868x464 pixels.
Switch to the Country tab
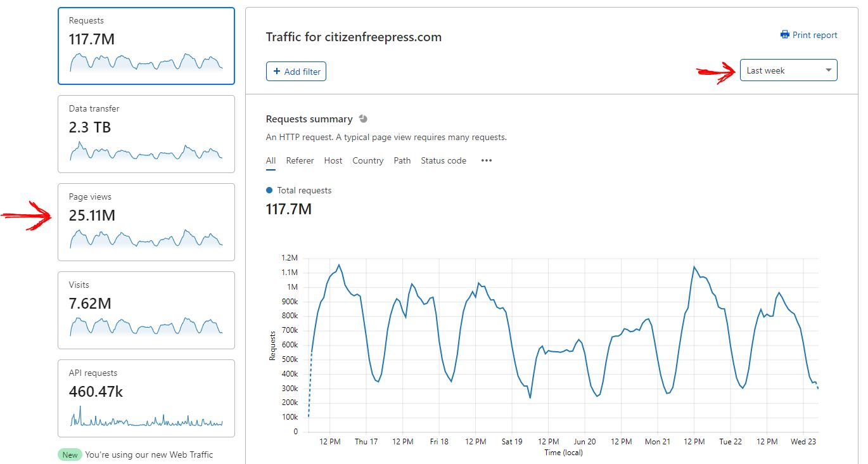(x=368, y=160)
